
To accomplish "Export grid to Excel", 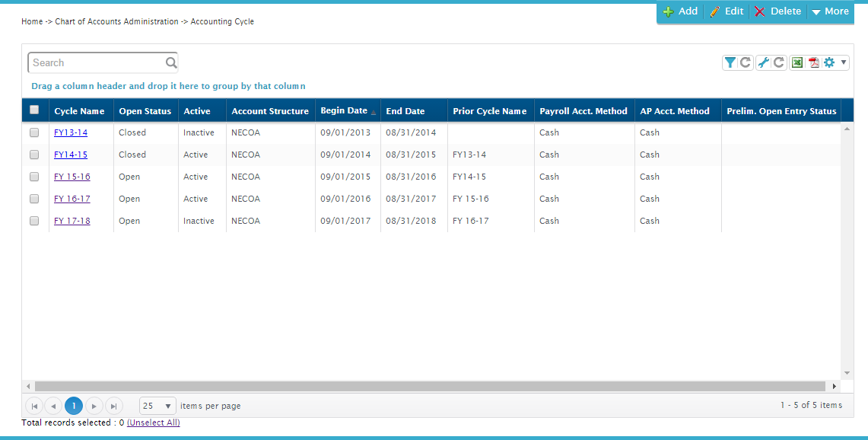I will click(x=796, y=62).
